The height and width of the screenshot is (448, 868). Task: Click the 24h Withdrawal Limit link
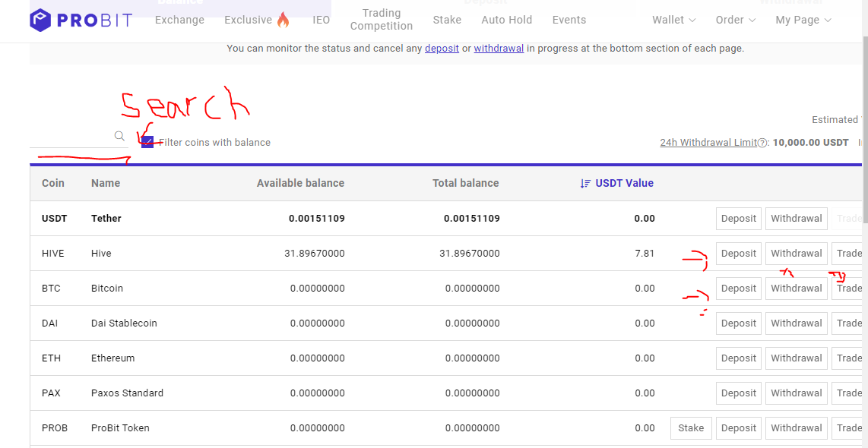tap(708, 143)
